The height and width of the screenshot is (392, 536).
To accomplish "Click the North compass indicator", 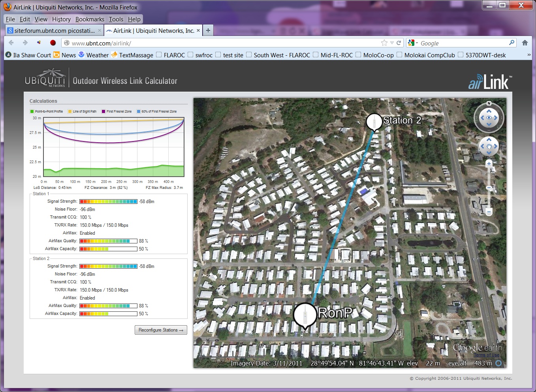I will click(x=489, y=104).
